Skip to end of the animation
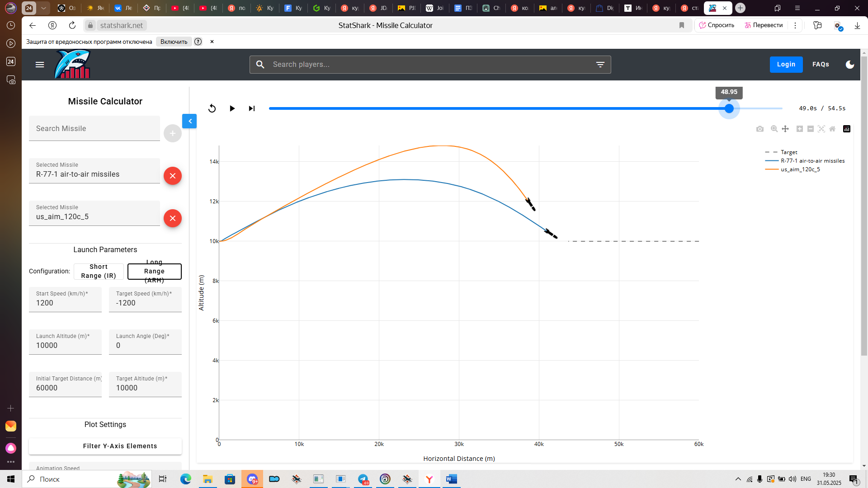Viewport: 868px width, 488px height. [x=252, y=108]
